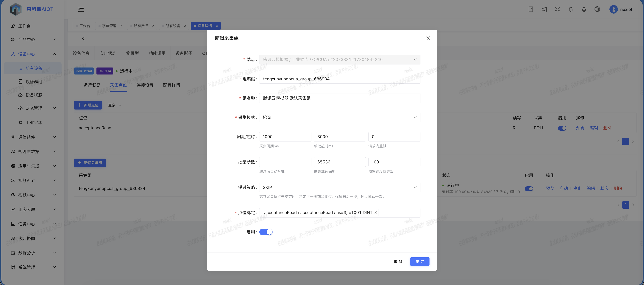Collapse the sidebar menu fold icon
644x285 pixels.
point(81,9)
